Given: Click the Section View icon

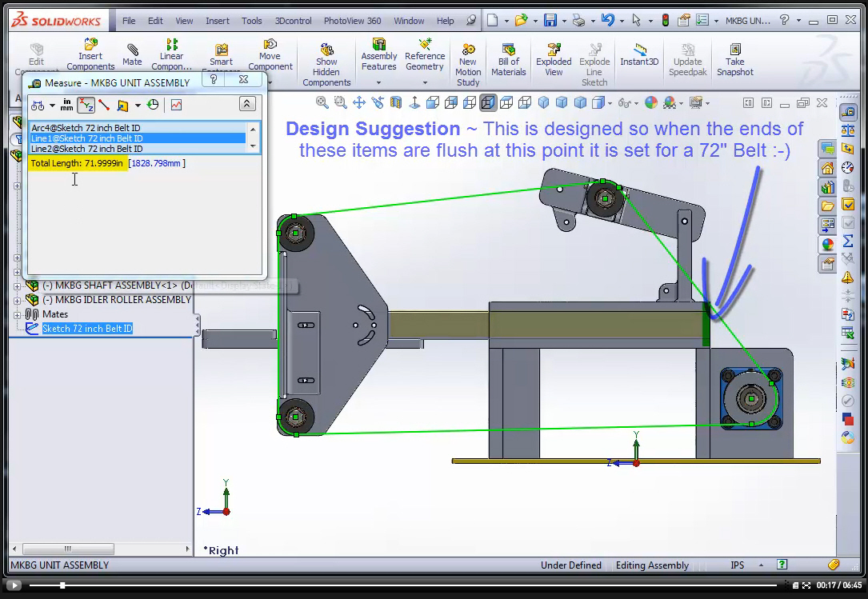Looking at the screenshot, I should click(x=396, y=102).
